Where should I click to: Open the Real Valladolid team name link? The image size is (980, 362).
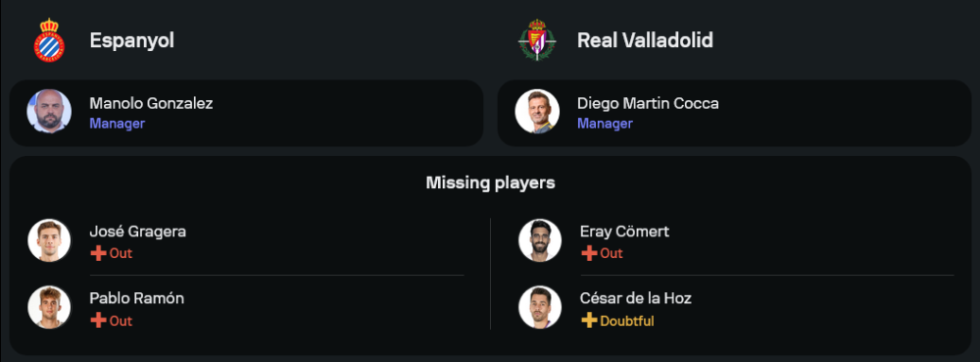645,40
